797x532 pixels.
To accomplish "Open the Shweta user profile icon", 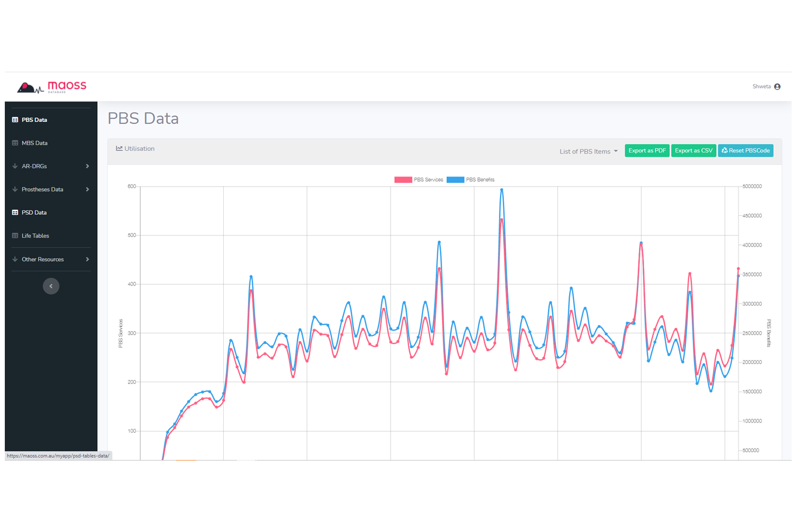I will tap(777, 87).
